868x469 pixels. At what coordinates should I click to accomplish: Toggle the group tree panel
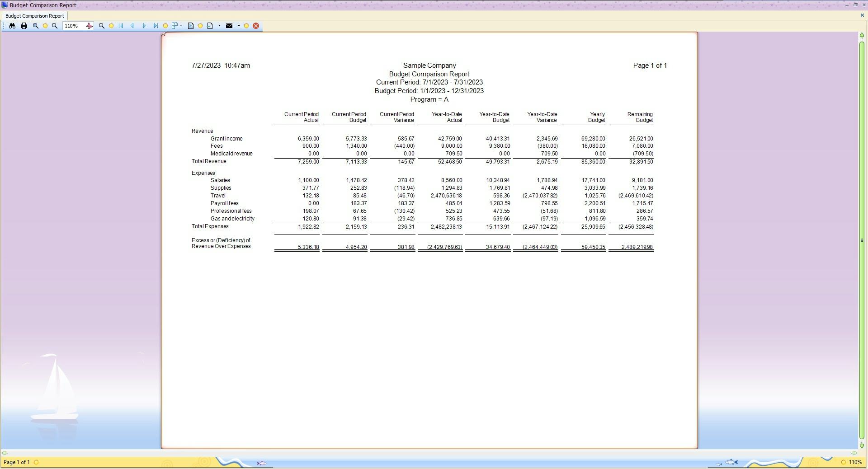[175, 26]
